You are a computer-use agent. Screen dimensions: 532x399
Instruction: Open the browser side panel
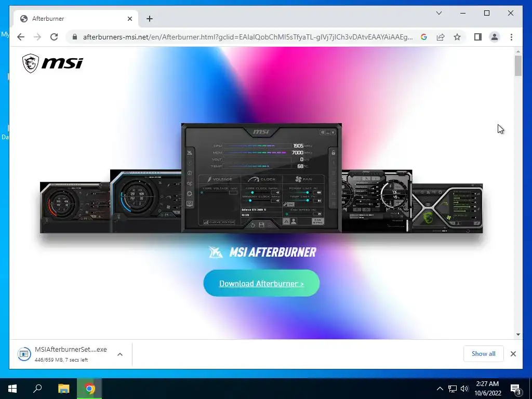tap(478, 37)
